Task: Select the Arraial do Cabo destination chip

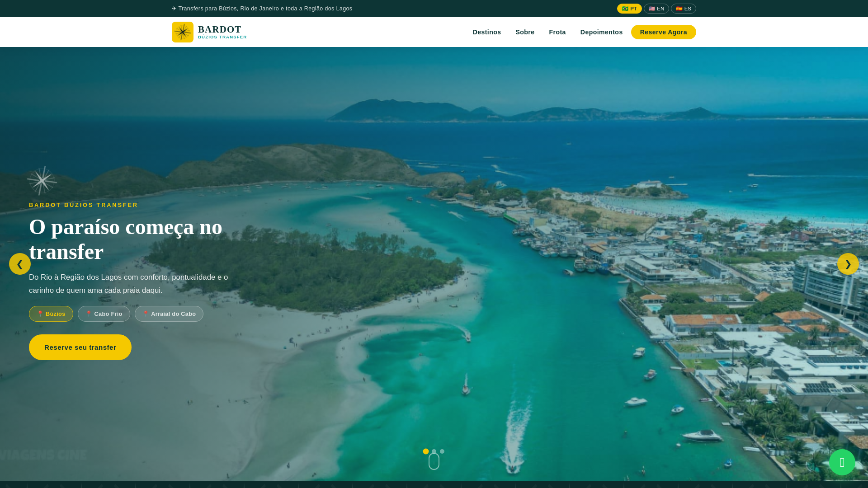Action: point(169,314)
